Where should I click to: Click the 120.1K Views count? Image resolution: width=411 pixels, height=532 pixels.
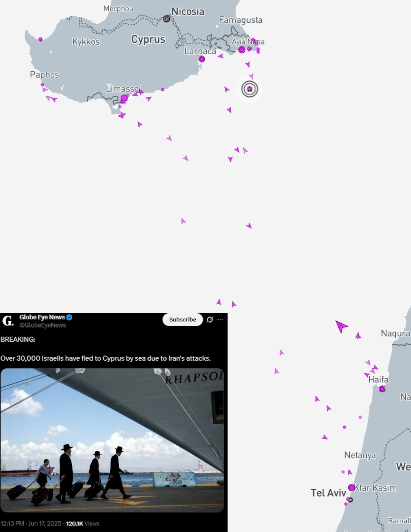83,523
